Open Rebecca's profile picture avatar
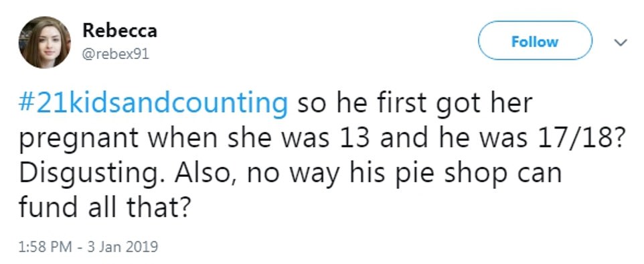This screenshot has width=644, height=264. point(44,42)
